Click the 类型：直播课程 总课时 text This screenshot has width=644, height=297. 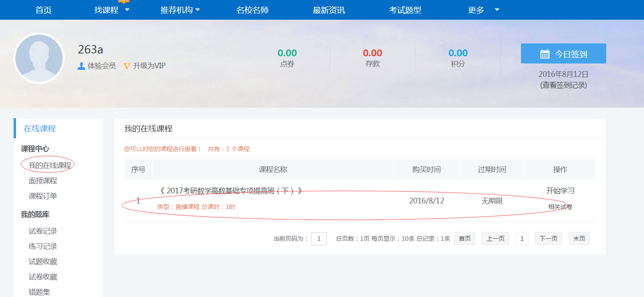pyautogui.click(x=196, y=207)
